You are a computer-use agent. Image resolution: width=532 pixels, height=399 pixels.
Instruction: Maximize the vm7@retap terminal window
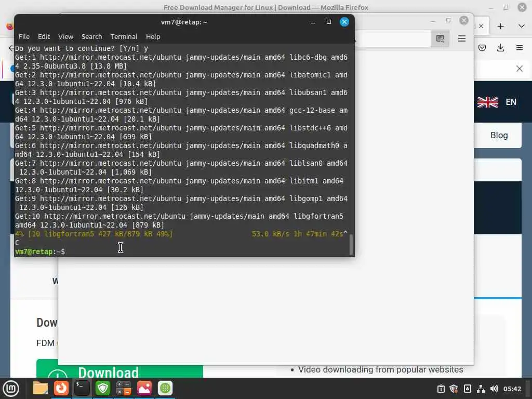[x=328, y=22]
